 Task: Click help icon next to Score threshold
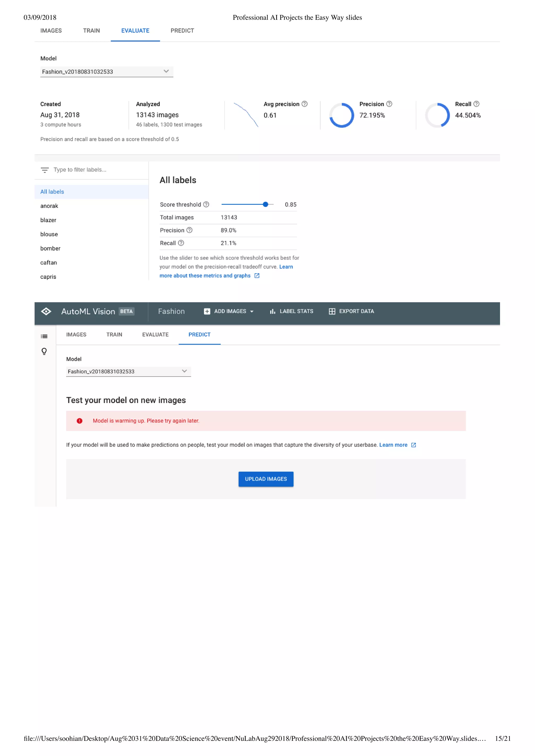206,204
